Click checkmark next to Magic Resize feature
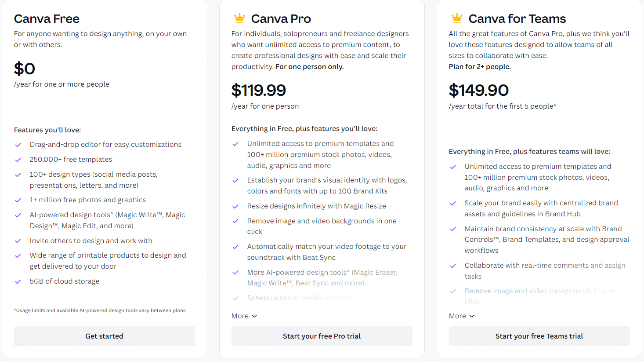Image resolution: width=644 pixels, height=361 pixels. 235,206
